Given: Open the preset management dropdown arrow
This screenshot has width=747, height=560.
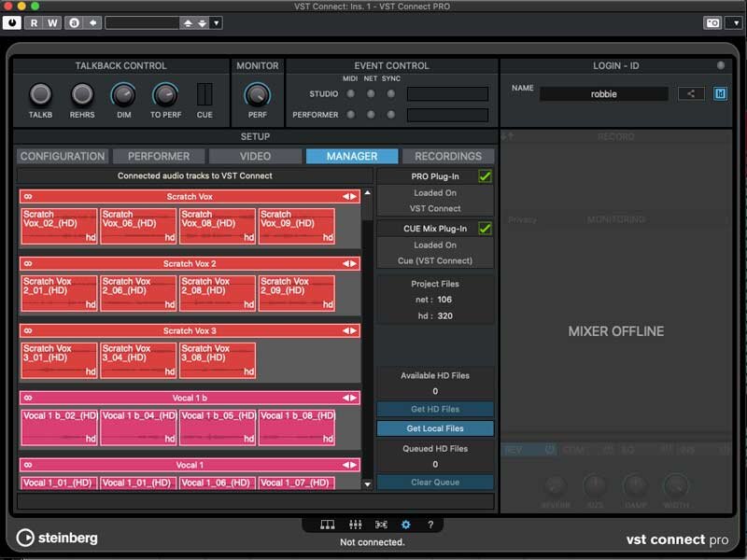Looking at the screenshot, I should click(x=217, y=22).
